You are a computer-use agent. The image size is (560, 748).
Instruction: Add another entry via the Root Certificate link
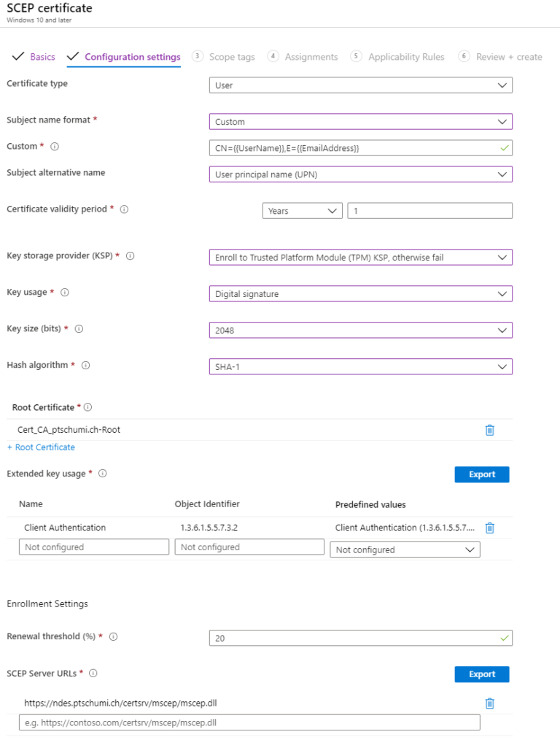click(41, 447)
